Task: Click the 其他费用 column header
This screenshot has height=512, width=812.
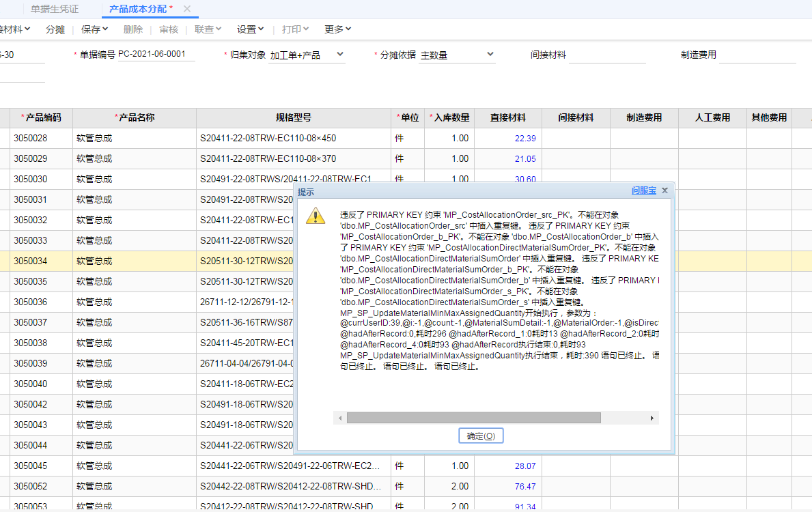Action: (x=769, y=118)
